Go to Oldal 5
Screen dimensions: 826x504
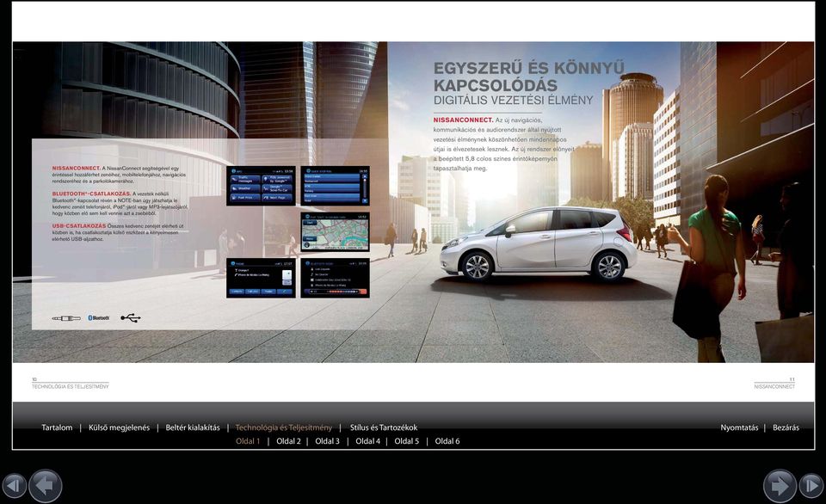(x=407, y=441)
